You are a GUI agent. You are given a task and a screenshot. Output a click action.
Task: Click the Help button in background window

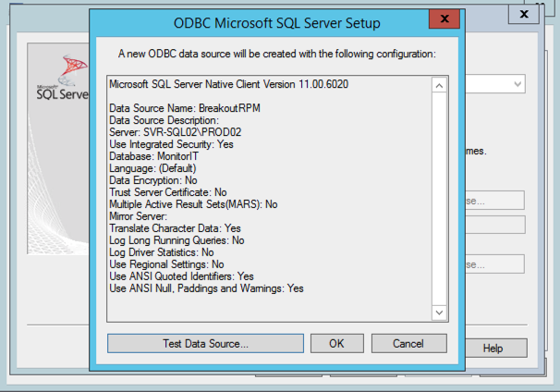[x=495, y=348]
